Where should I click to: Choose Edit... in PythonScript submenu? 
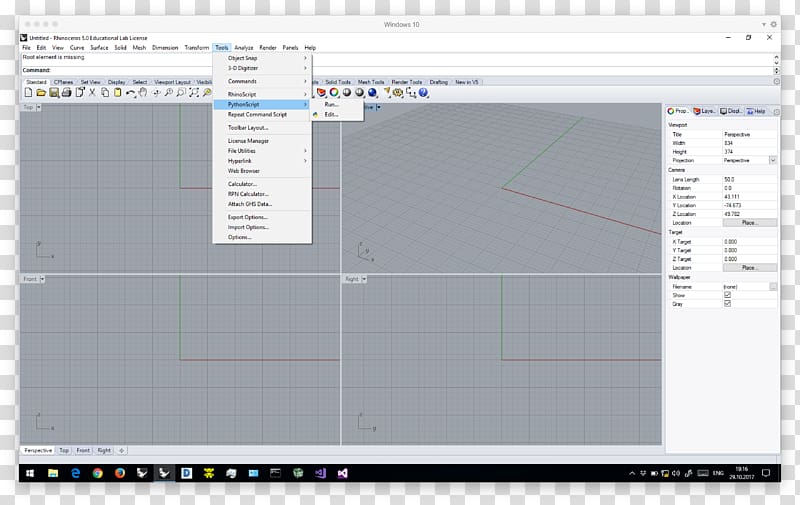pyautogui.click(x=337, y=115)
